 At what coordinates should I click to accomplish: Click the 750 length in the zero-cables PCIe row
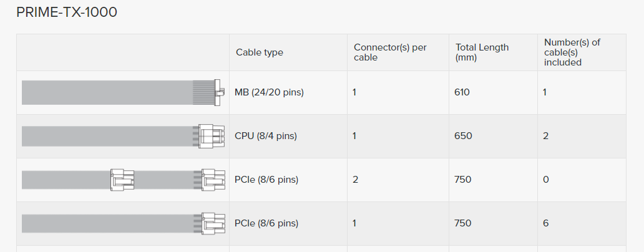coord(462,180)
